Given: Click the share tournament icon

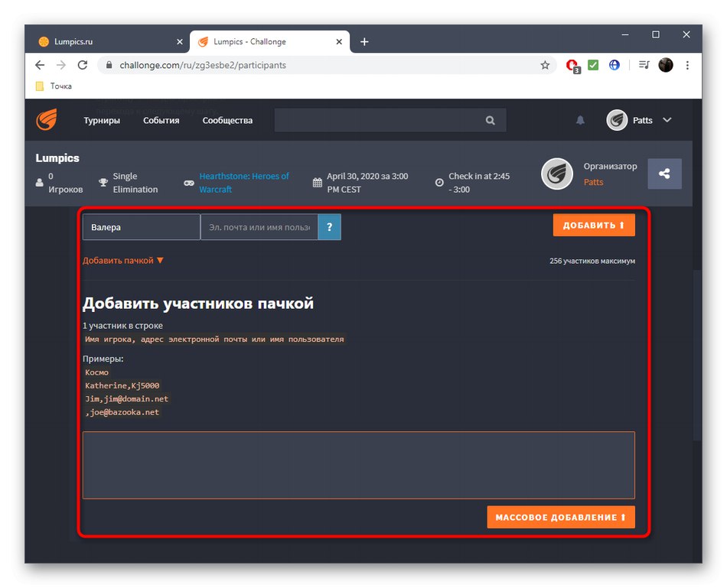Looking at the screenshot, I should [x=664, y=174].
